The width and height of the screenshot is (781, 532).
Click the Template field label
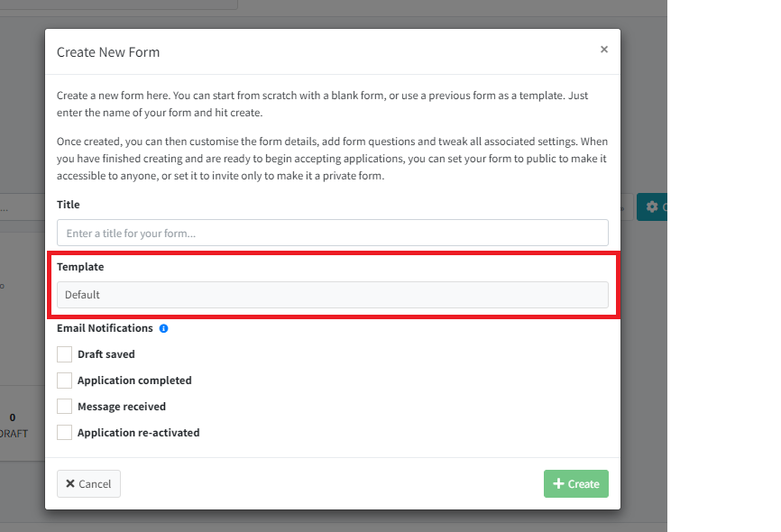pos(80,267)
